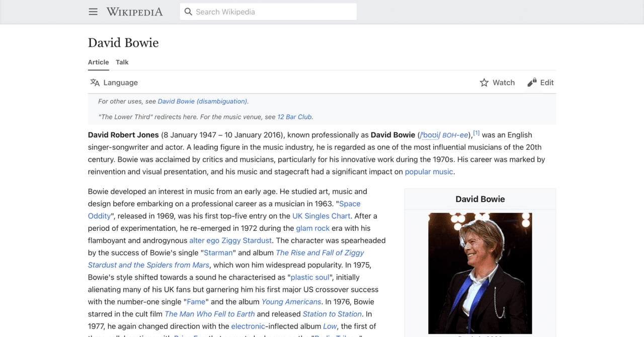Click the Wikipedia wordmark logo
The image size is (644, 337).
coord(134,12)
